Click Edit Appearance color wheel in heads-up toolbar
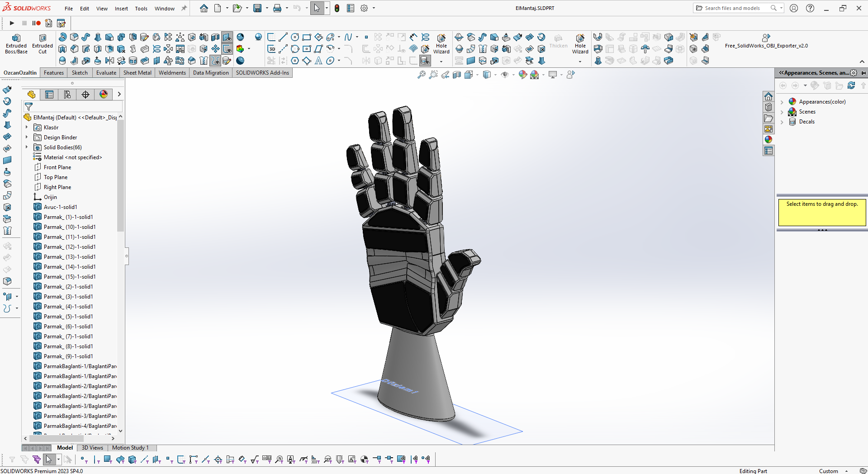 tap(523, 75)
